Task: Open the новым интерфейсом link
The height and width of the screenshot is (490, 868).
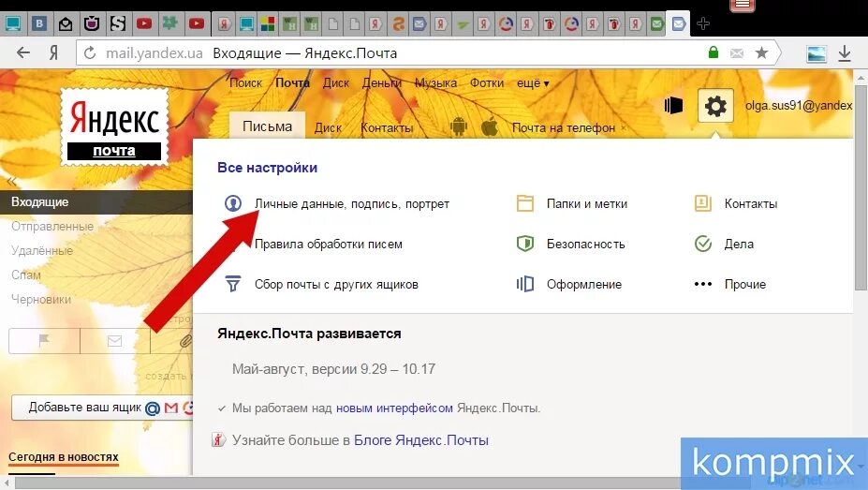Action: [394, 408]
